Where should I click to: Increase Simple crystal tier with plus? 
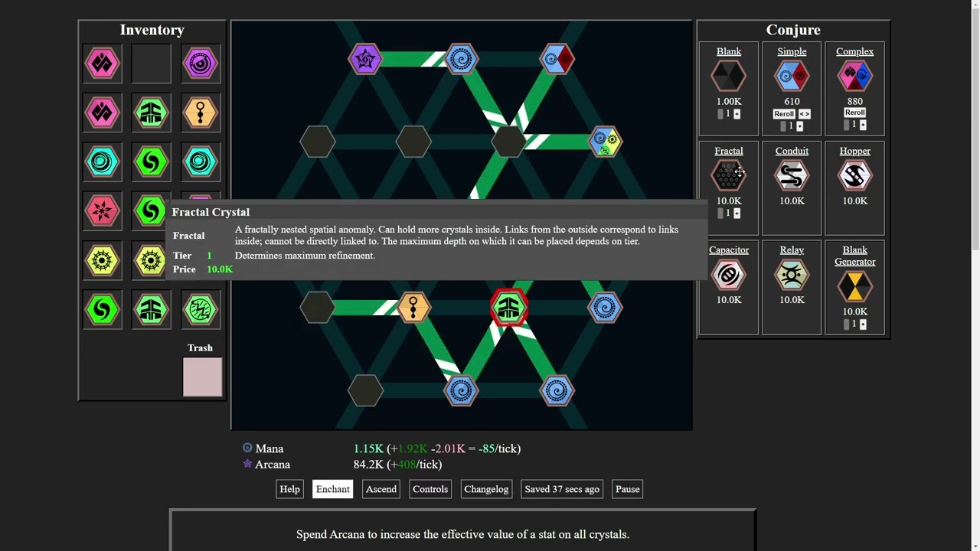(x=800, y=126)
